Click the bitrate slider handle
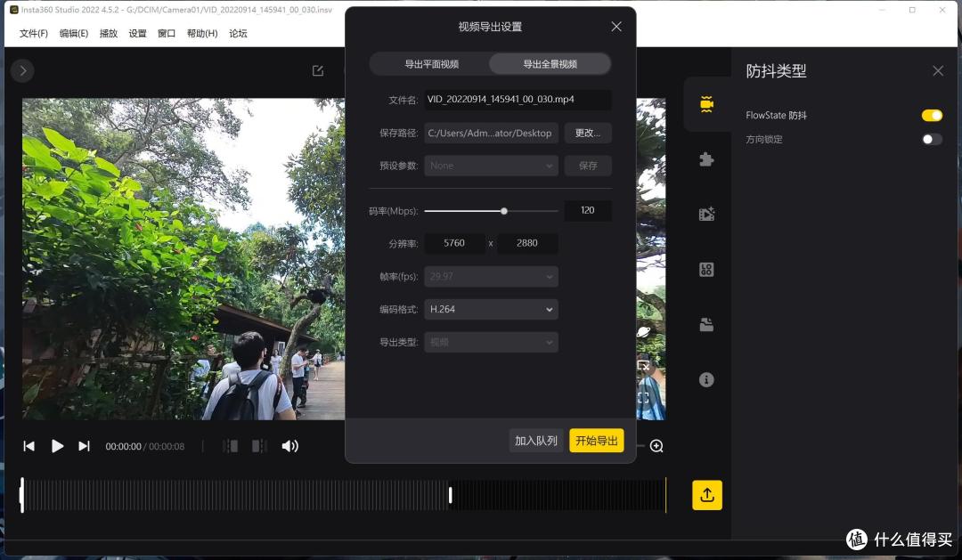This screenshot has width=962, height=560. coord(503,211)
